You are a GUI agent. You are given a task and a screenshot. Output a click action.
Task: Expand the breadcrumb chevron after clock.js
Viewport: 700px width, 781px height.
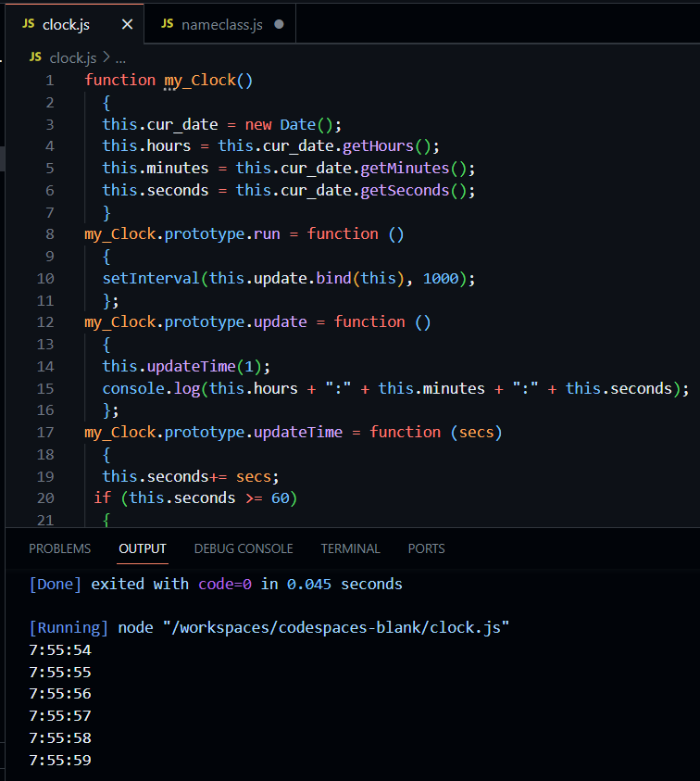pos(106,57)
